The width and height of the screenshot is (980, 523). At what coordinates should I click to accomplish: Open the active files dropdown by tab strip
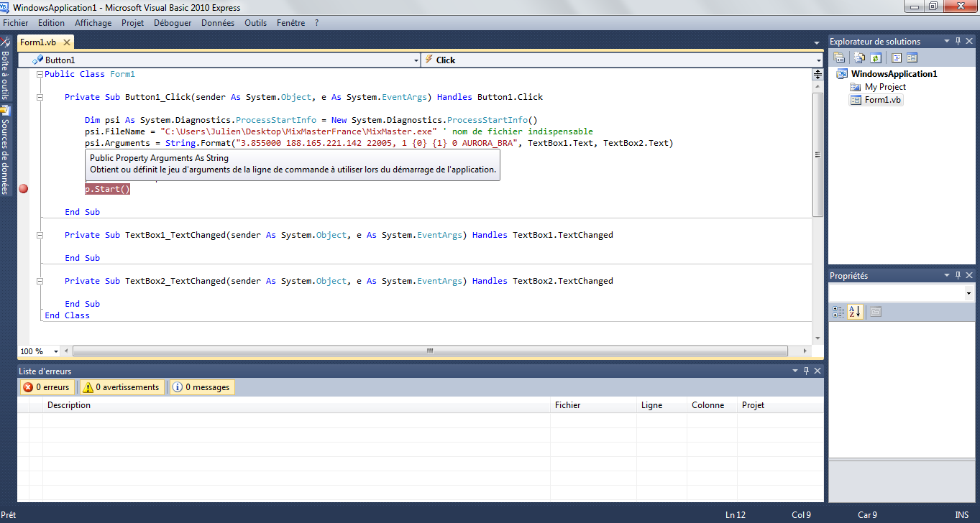[817, 43]
